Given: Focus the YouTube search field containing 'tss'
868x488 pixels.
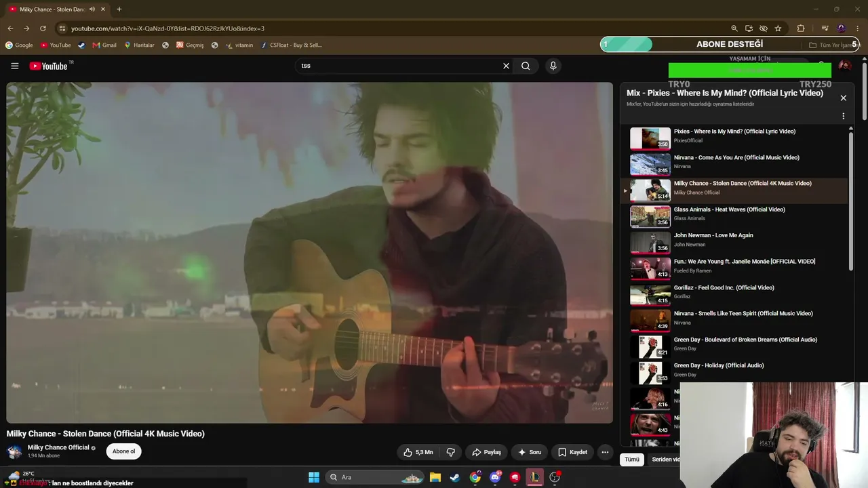Looking at the screenshot, I should tap(399, 66).
